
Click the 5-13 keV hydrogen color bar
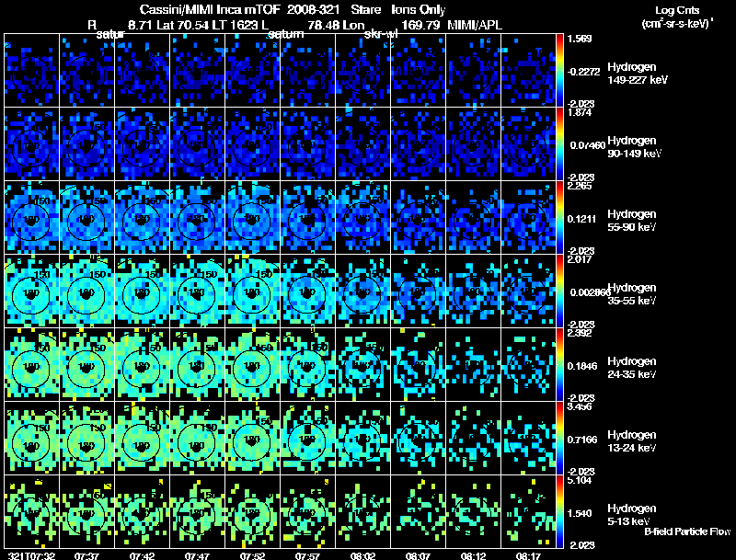click(x=559, y=511)
